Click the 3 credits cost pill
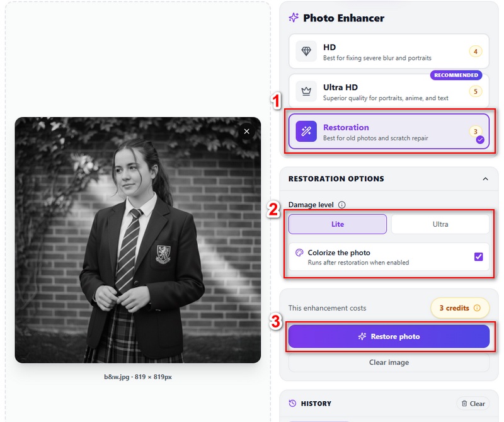The image size is (504, 422). pyautogui.click(x=460, y=308)
